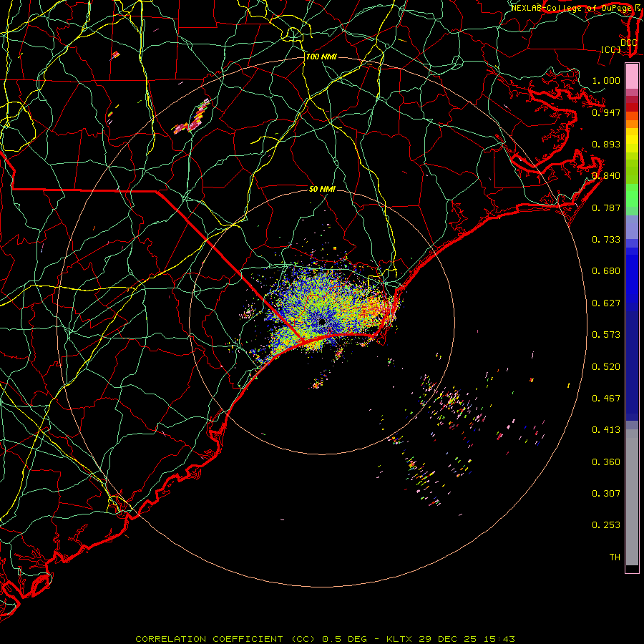Click the 0.467 scale value
This screenshot has width=644, height=644.
click(x=606, y=399)
